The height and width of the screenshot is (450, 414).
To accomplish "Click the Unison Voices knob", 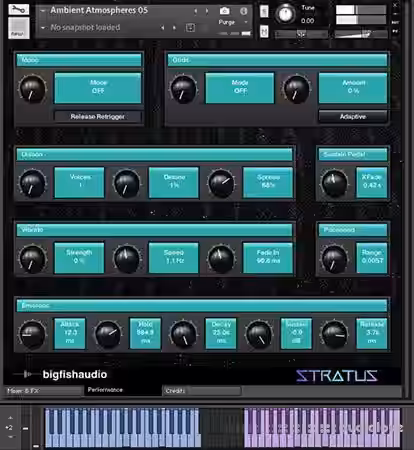I will (x=32, y=183).
